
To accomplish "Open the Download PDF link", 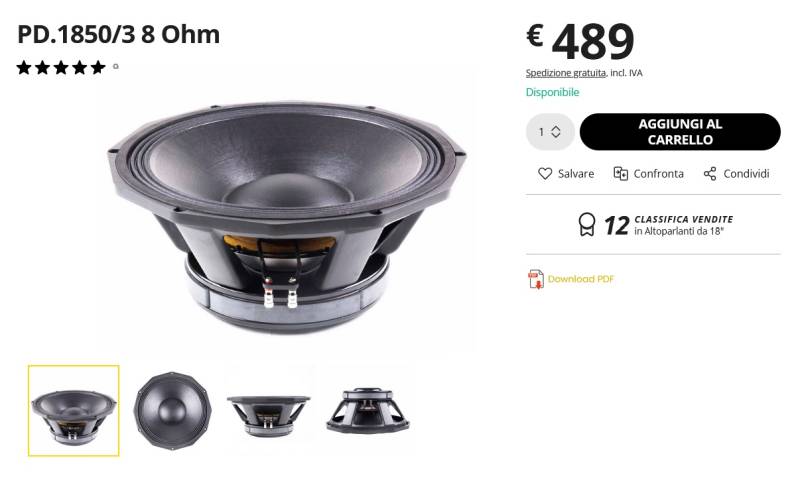I will tap(581, 279).
